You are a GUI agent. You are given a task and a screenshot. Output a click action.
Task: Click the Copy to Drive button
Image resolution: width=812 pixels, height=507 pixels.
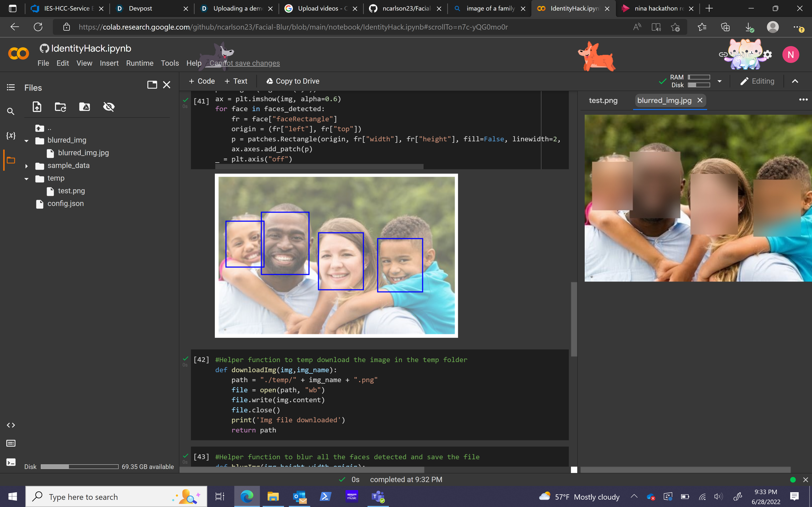pos(293,81)
